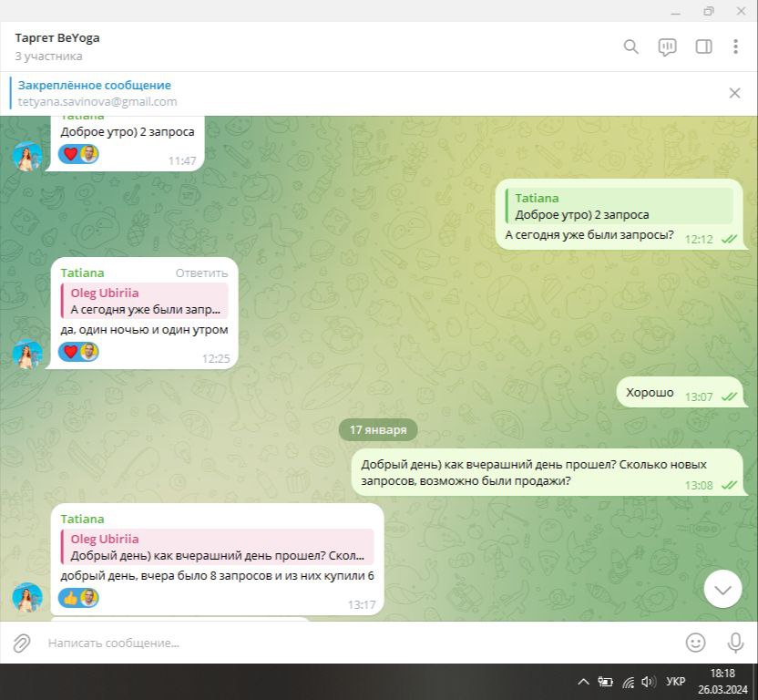Click the battery icon in the system tray

tap(605, 682)
